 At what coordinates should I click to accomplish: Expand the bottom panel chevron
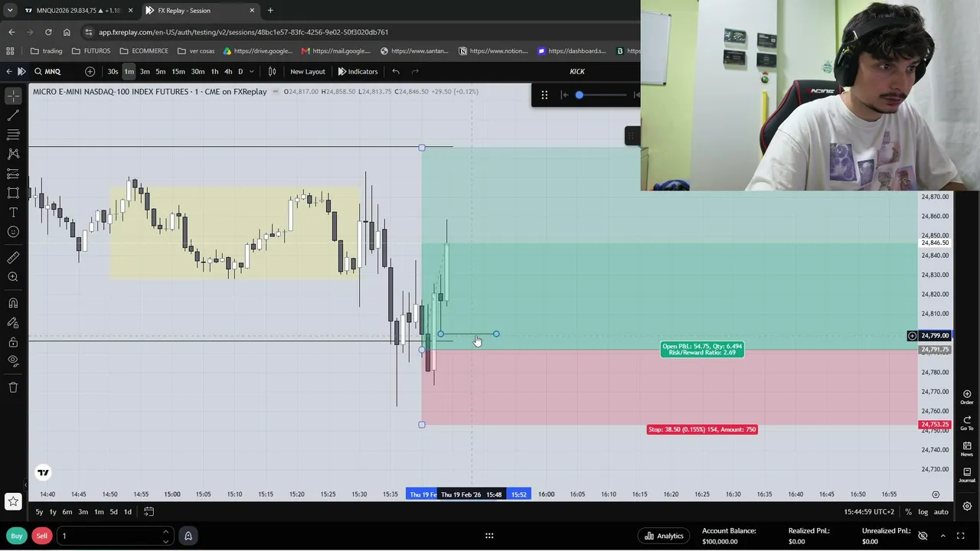942,536
